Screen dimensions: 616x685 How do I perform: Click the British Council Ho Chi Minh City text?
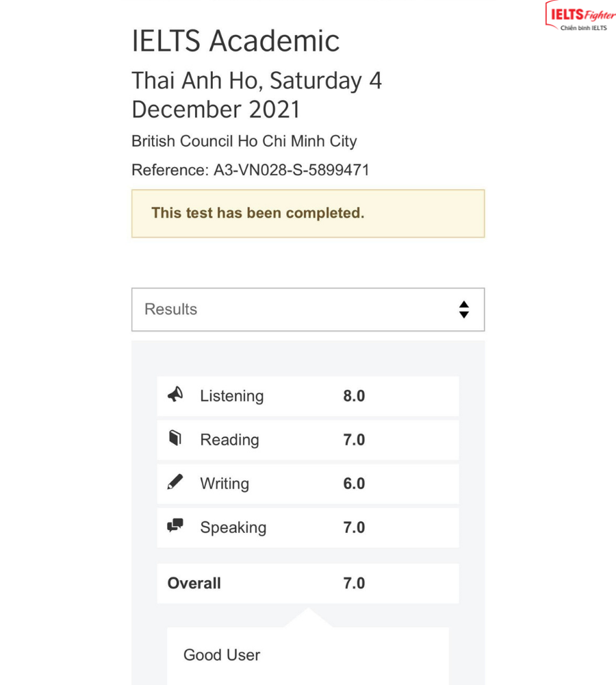click(x=244, y=141)
